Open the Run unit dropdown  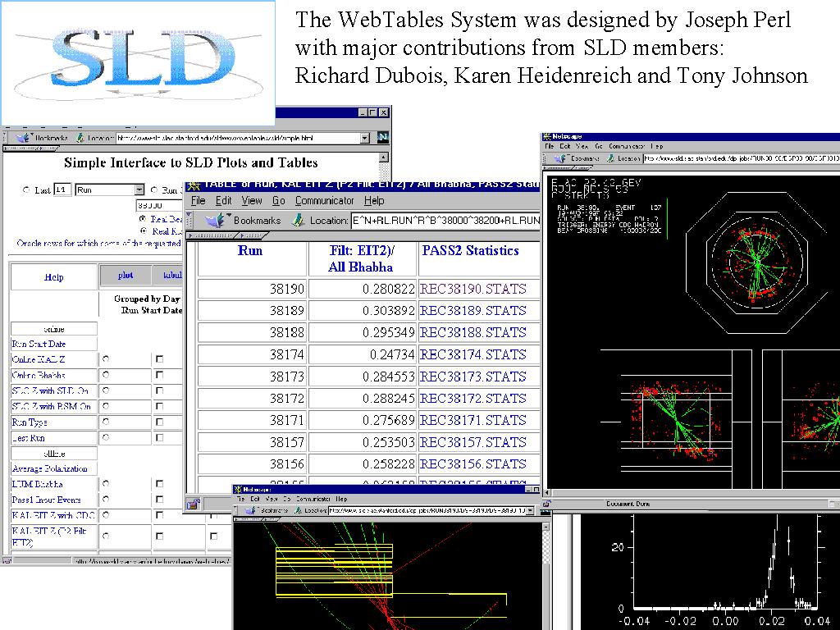(x=139, y=189)
